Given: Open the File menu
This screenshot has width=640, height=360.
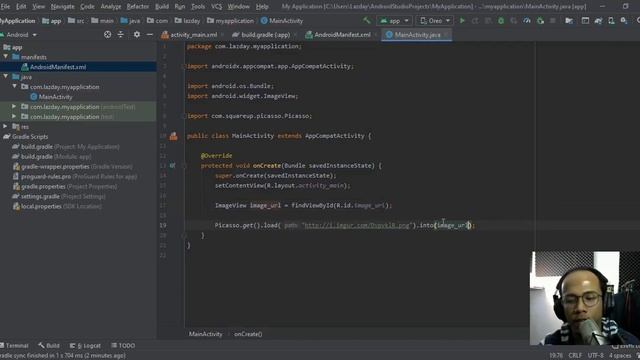Looking at the screenshot, I should 5,7.
